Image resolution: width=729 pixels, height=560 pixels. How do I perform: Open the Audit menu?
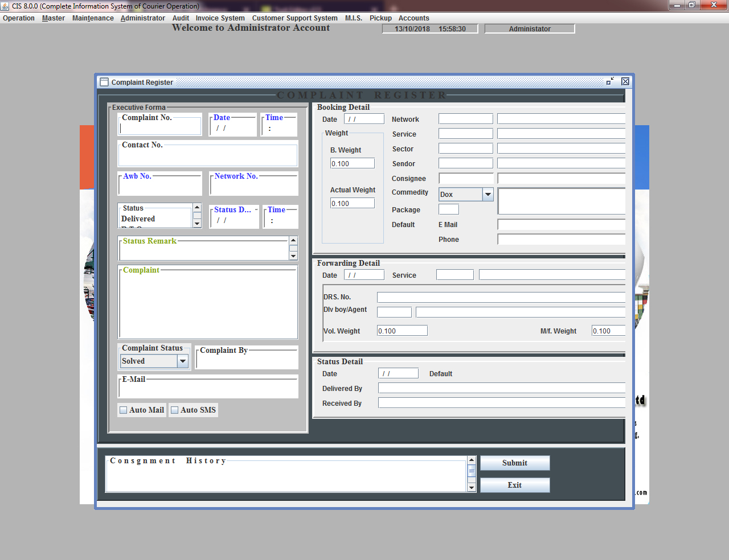click(181, 18)
